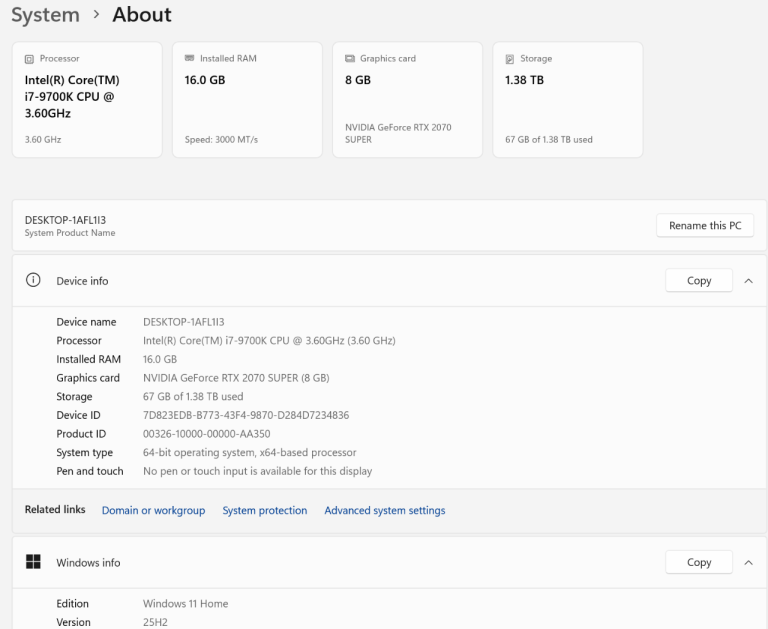Select Version value 25H2

pyautogui.click(x=155, y=622)
